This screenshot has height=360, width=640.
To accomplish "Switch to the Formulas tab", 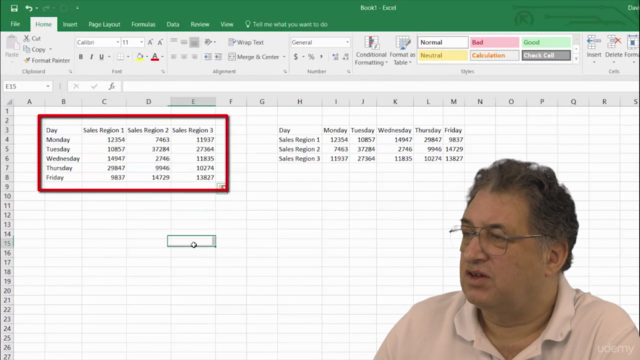I will click(143, 24).
